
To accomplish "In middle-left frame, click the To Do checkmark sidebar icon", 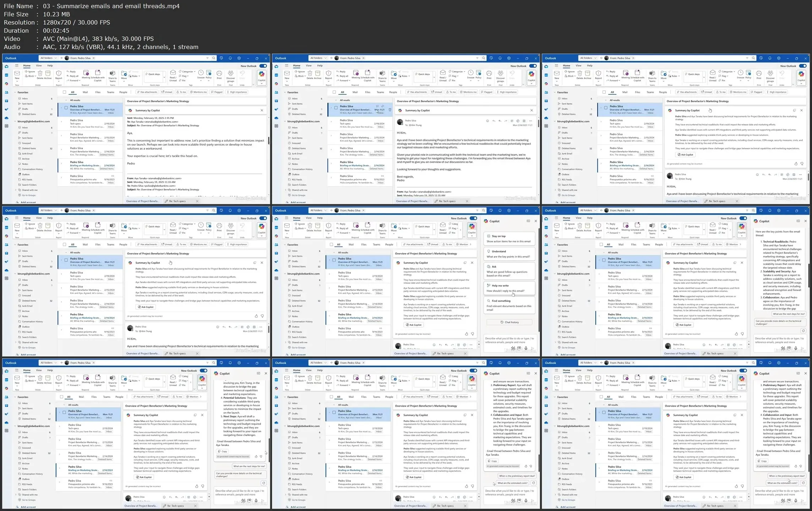I will point(6,262).
